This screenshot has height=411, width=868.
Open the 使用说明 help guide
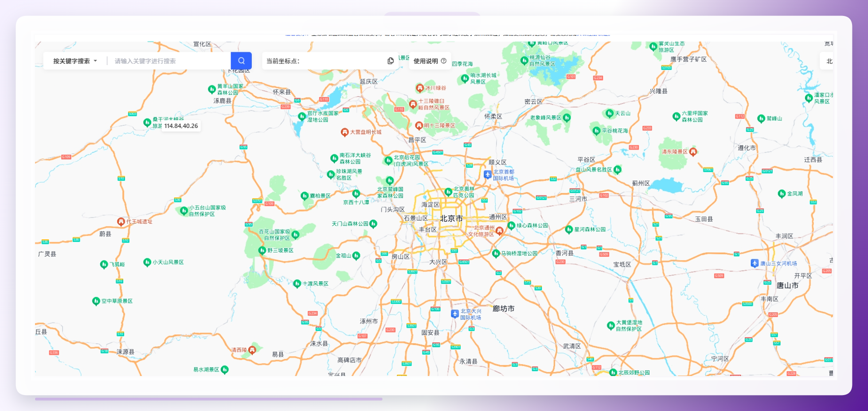(430, 61)
